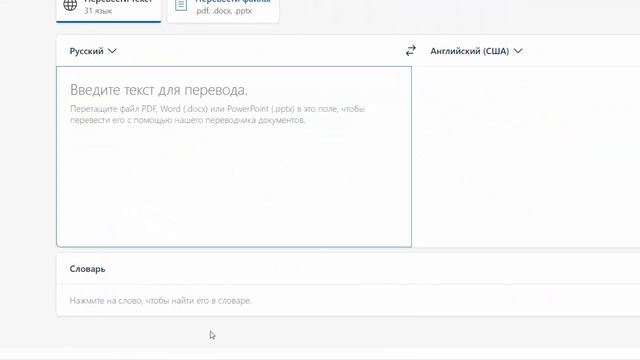Click the '.pdf, .docx, .pptx' label
Image resolution: width=640 pixels, height=360 pixels.
coord(223,11)
